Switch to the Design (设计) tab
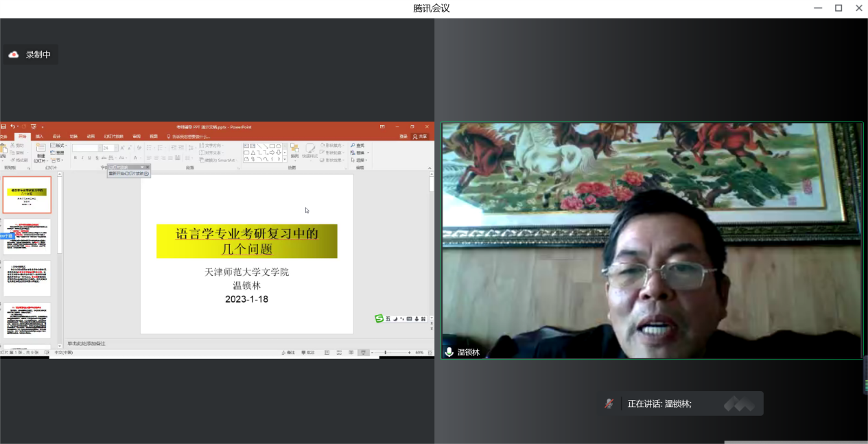Viewport: 868px width, 444px height. click(56, 137)
